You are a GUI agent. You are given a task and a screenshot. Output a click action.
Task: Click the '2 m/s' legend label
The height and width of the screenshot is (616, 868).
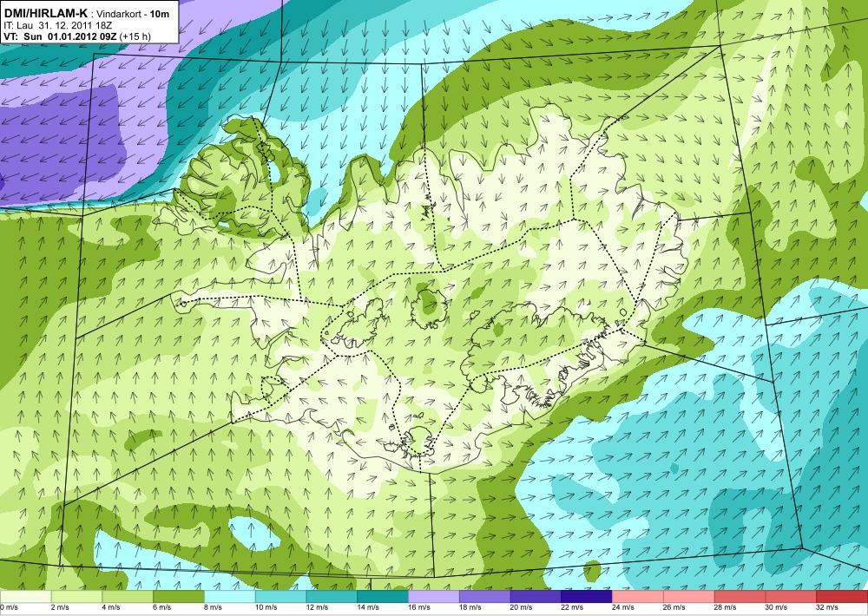[60, 607]
